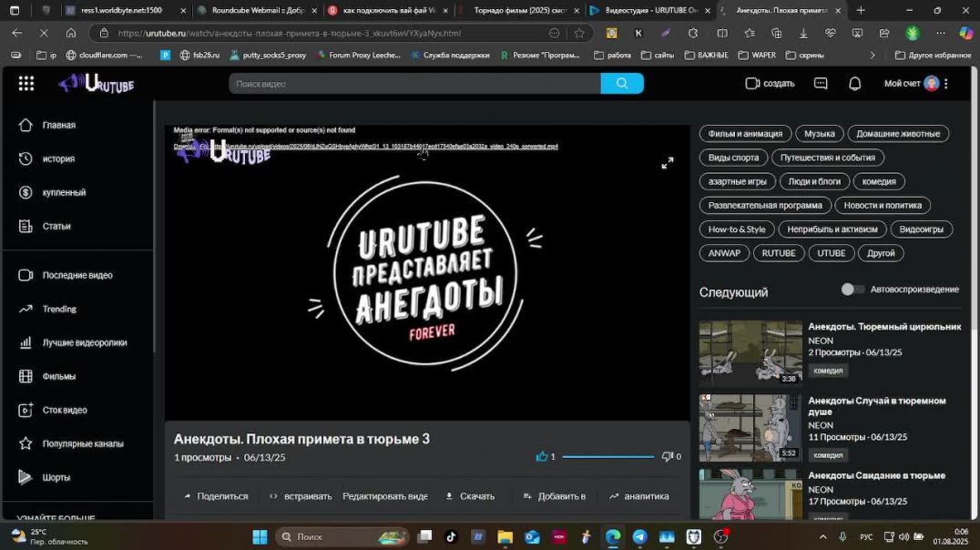
Task: Open TikTok from the taskbar
Action: click(451, 536)
